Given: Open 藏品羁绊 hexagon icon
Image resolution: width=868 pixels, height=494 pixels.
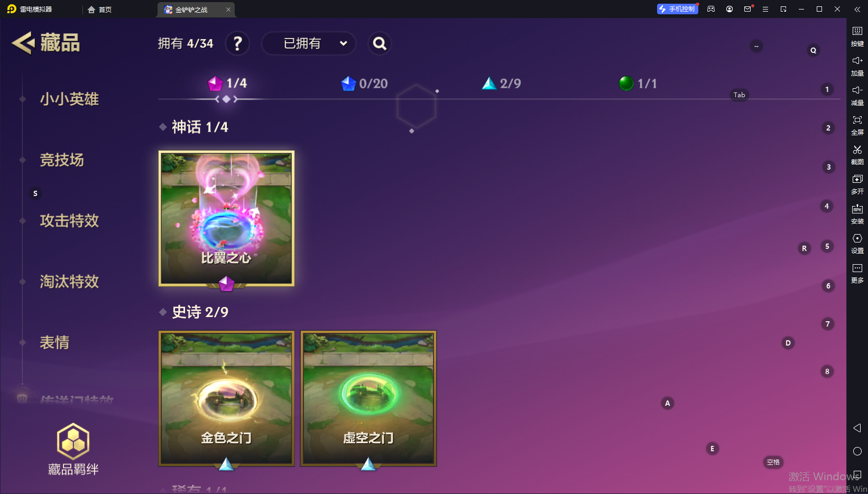Looking at the screenshot, I should coord(73,441).
